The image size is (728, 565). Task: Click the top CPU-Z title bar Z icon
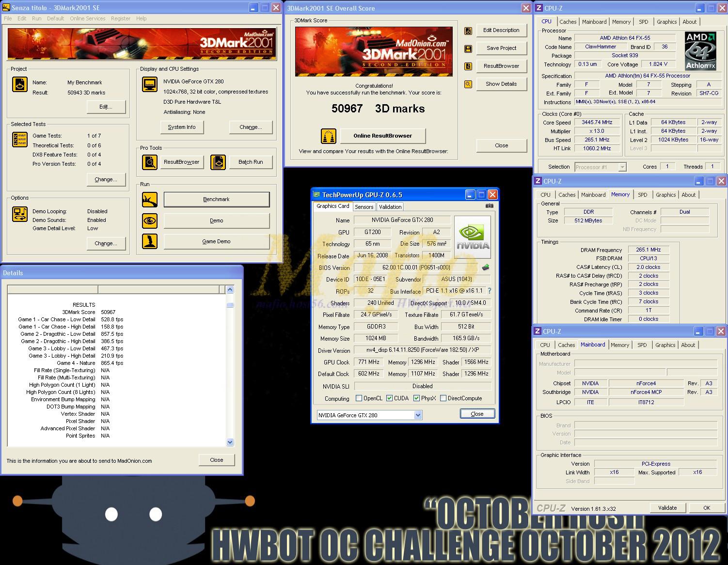(538, 8)
